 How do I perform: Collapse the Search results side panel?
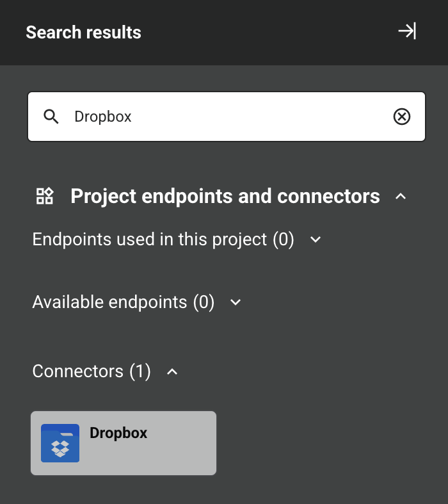pos(407,31)
